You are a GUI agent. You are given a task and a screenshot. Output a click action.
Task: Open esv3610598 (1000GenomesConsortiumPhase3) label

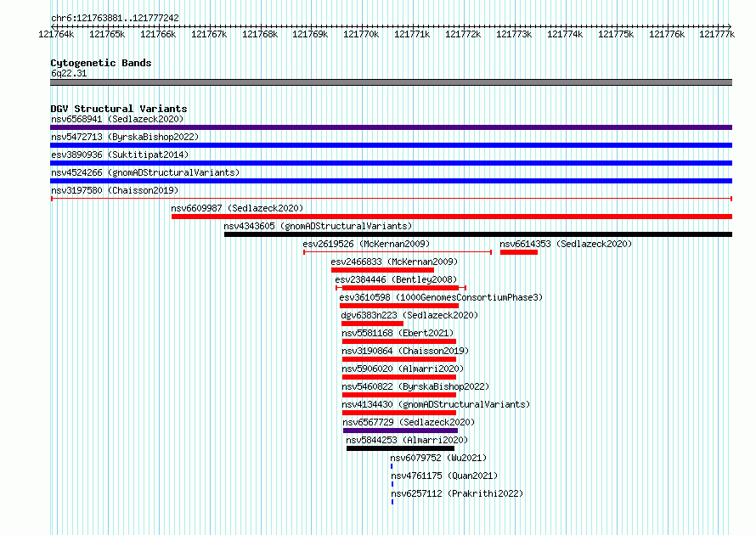pyautogui.click(x=441, y=297)
